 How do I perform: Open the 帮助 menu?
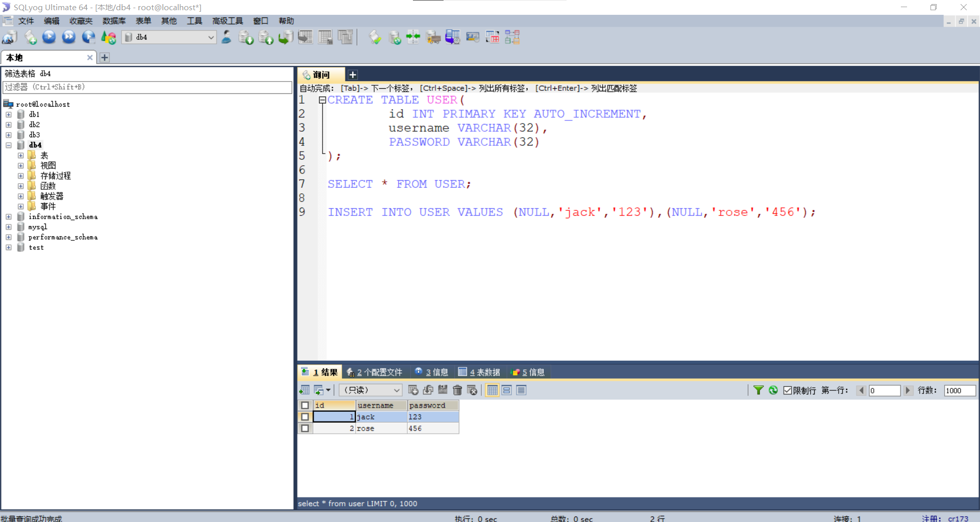tap(286, 21)
